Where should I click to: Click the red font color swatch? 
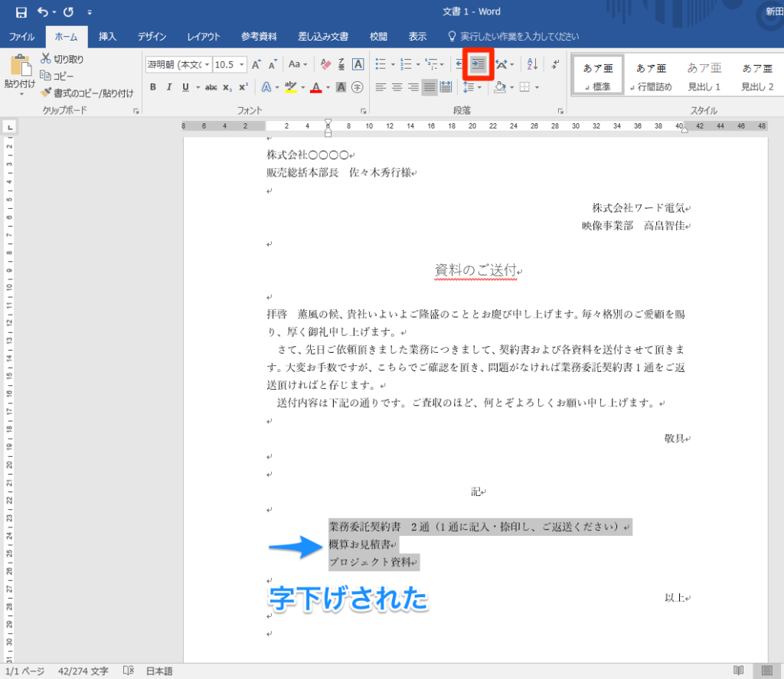pos(316,87)
